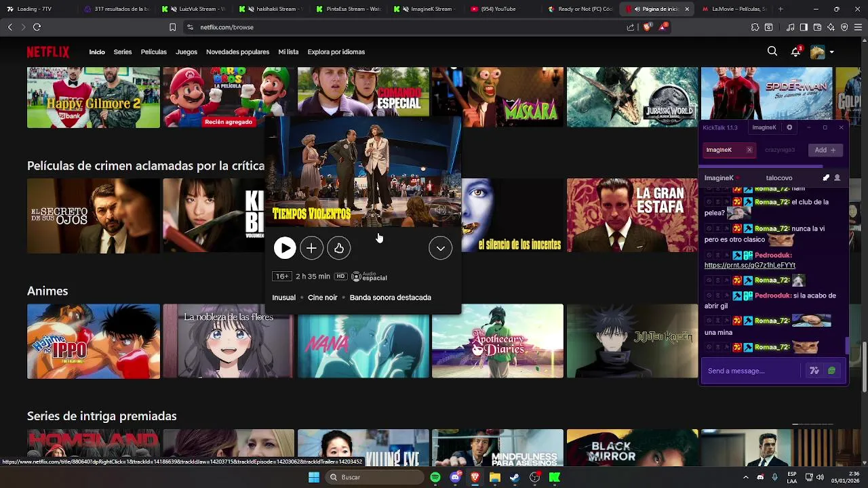Click the KickTalk pin icon

pos(826,178)
